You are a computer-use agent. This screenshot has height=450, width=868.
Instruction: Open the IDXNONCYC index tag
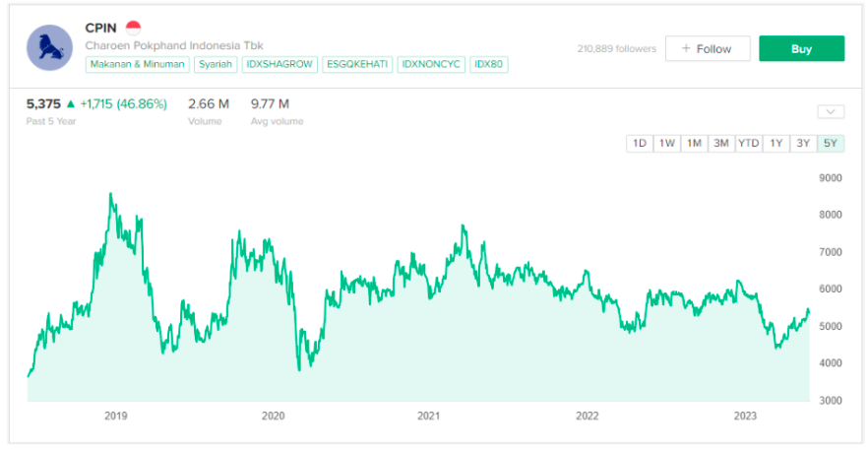[431, 64]
